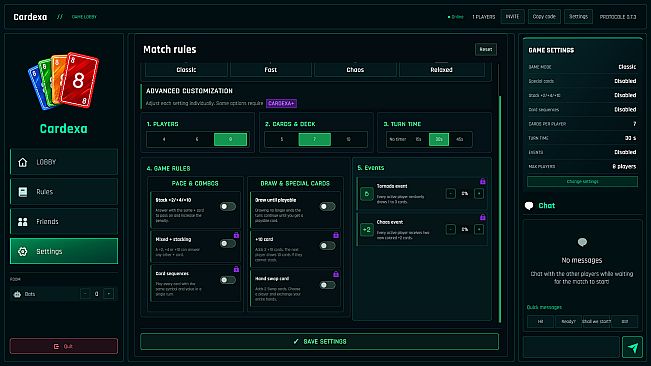This screenshot has width=651, height=366.
Task: Increase Bots count with plus stepper
Action: [109, 294]
